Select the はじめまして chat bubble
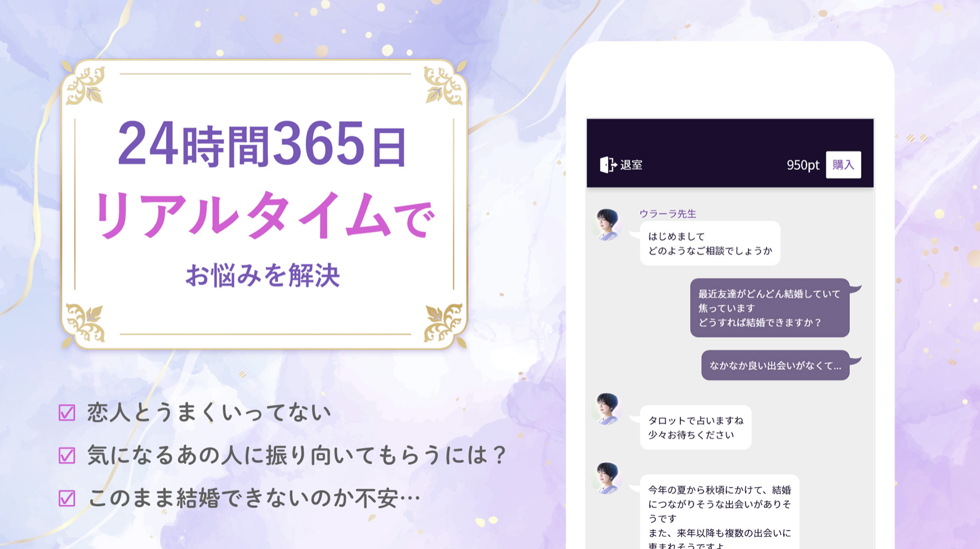980x549 pixels. [x=710, y=243]
